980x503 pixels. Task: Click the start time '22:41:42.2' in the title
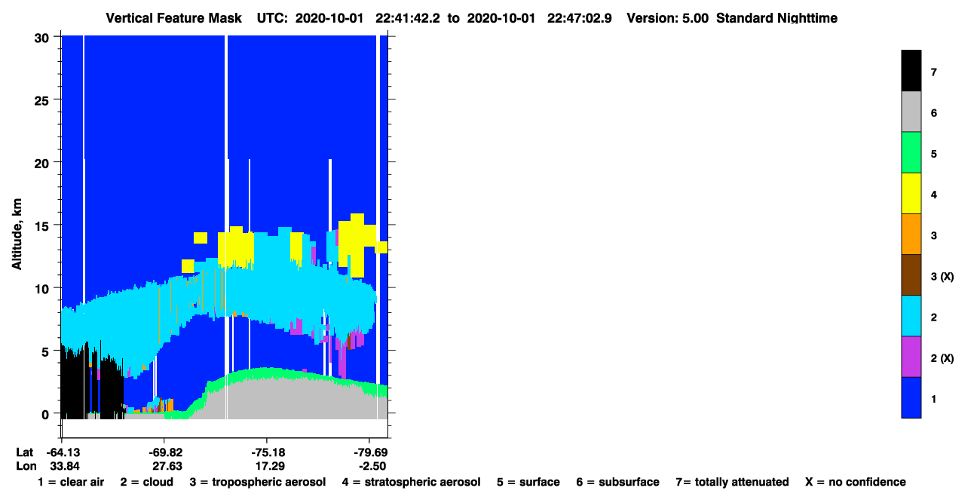click(408, 18)
